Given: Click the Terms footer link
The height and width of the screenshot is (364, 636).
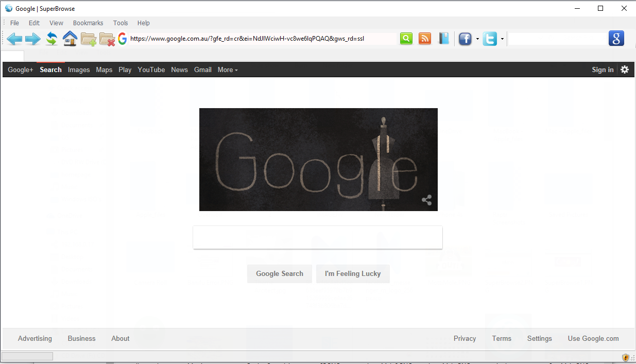Looking at the screenshot, I should pos(502,338).
